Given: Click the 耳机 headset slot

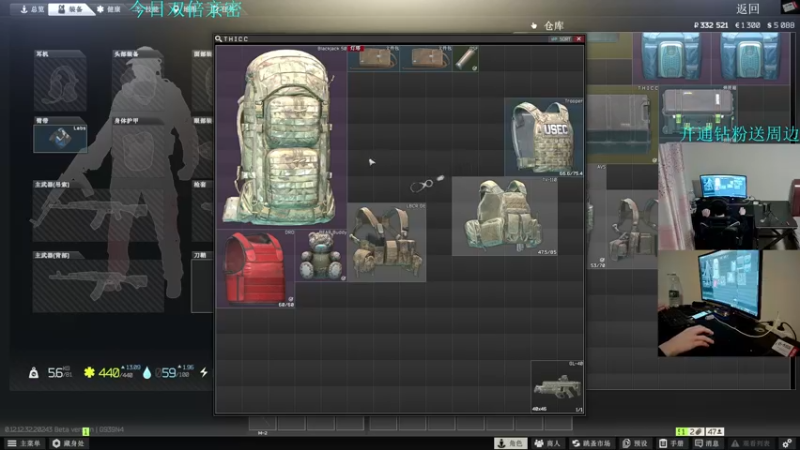Looking at the screenshot, I should (60, 84).
